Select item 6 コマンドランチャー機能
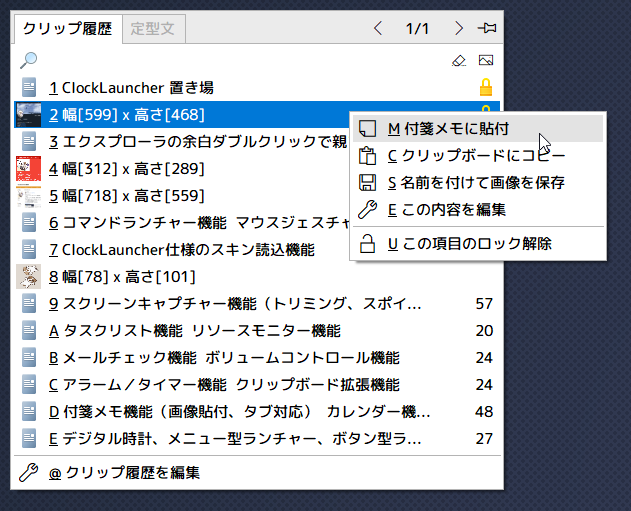 click(x=182, y=223)
